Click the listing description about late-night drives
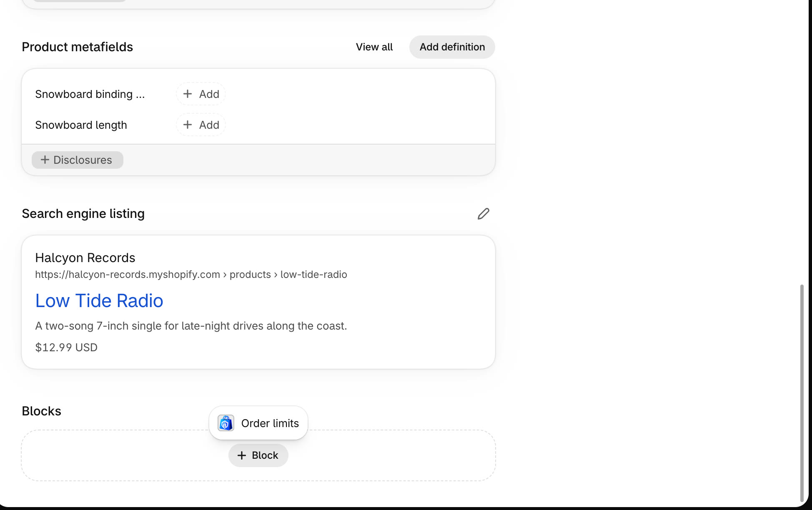Screen dimensions: 812x510 [x=191, y=326]
